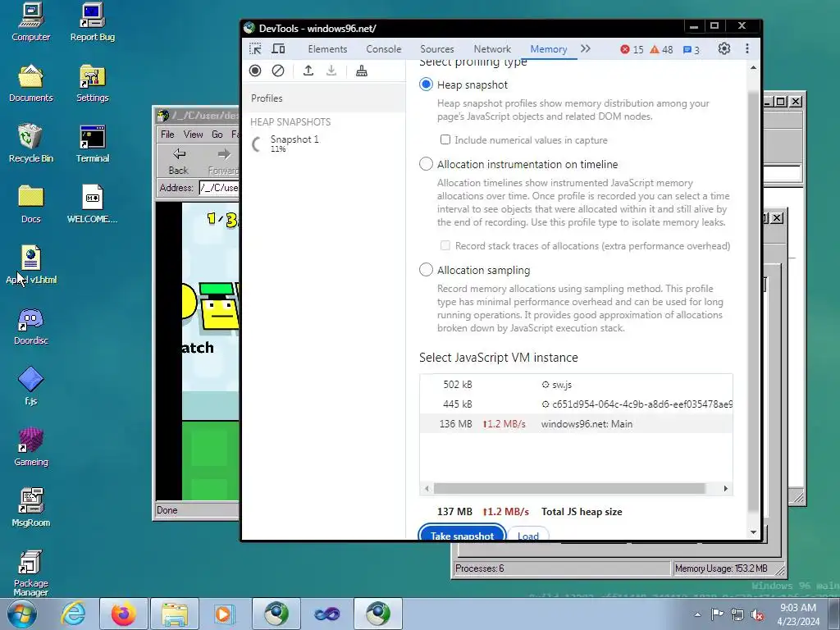This screenshot has height=630, width=840.
Task: Open Internet Explorer from taskbar
Action: (x=73, y=614)
